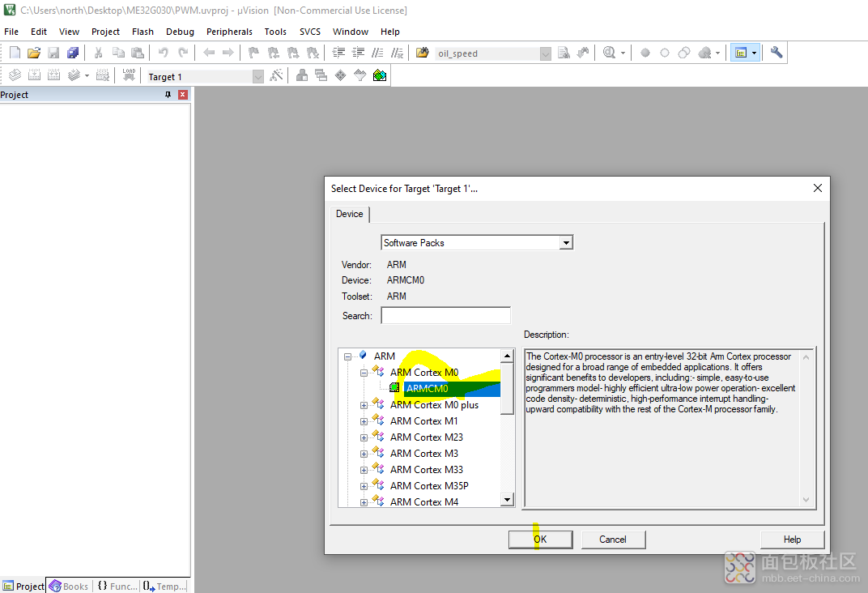Switch to the Books tab

(69, 586)
